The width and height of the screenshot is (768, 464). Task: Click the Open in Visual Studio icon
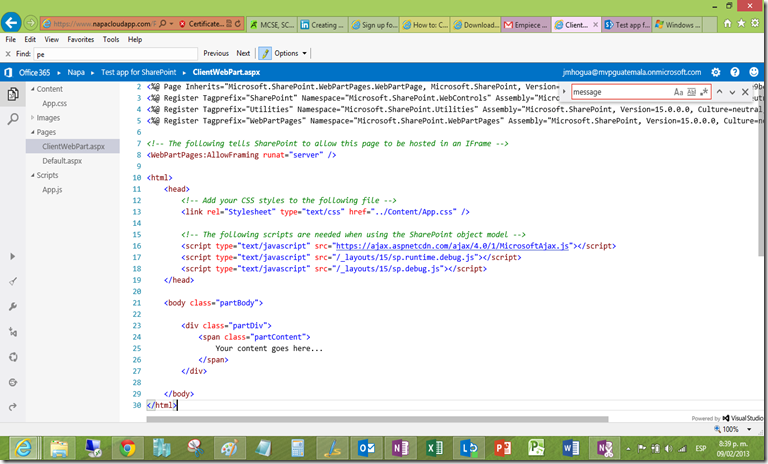pos(13,332)
